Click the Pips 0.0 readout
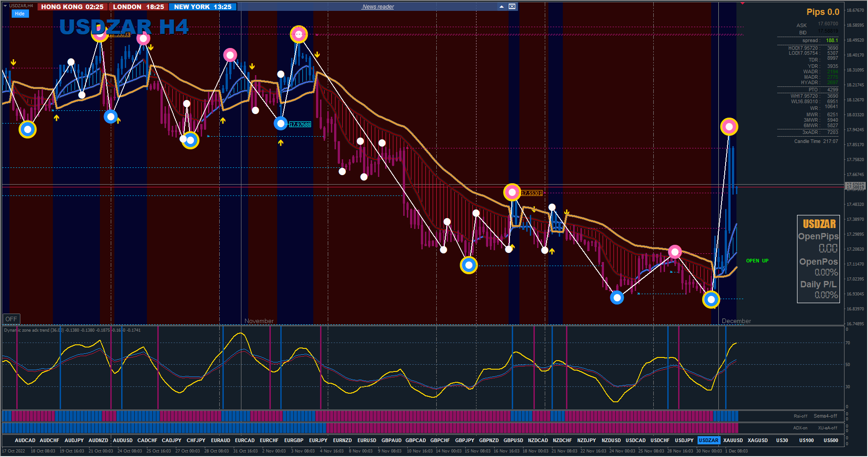Image resolution: width=868 pixels, height=457 pixels. coord(823,12)
